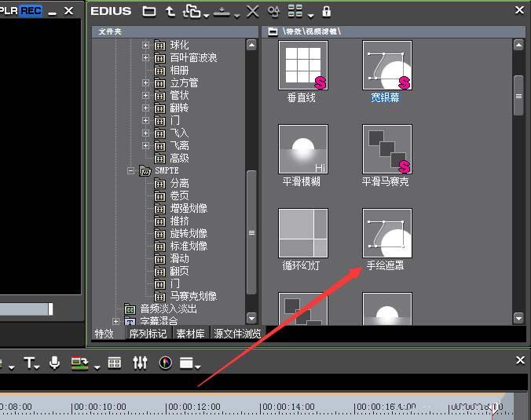The height and width of the screenshot is (420, 531).
Task: Open the vectorscope color wheel icon
Action: pyautogui.click(x=165, y=363)
